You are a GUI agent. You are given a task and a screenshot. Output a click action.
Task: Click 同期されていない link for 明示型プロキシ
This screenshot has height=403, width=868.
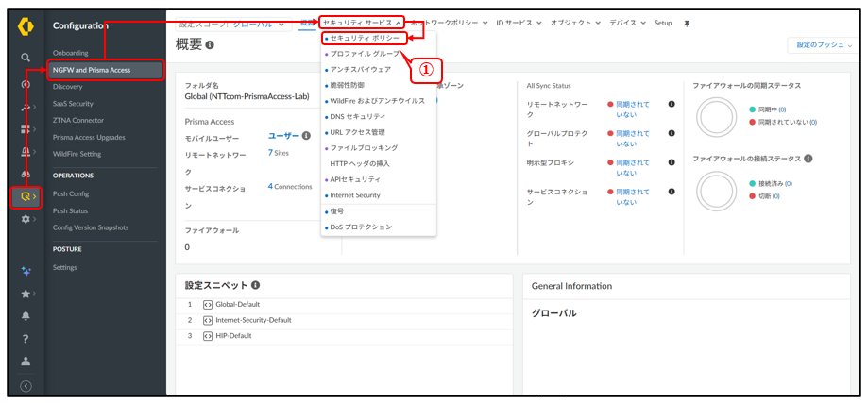click(x=633, y=167)
